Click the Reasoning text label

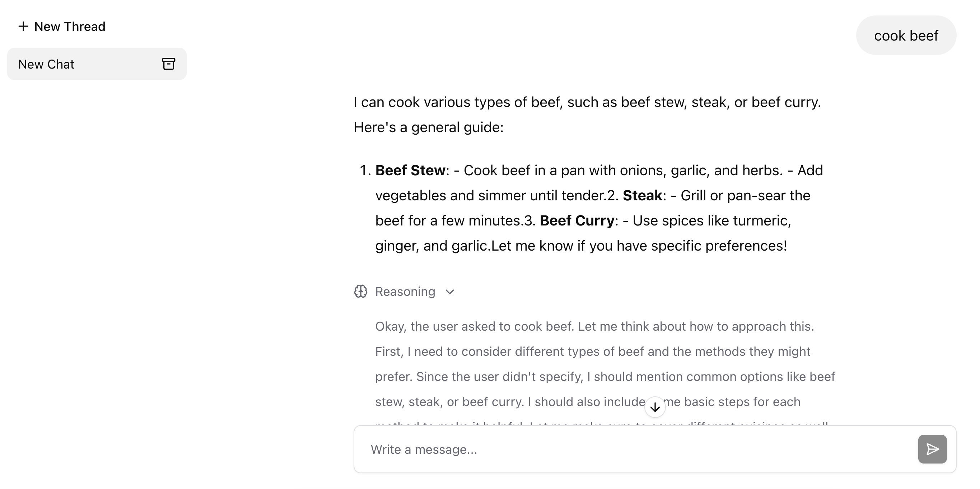coord(405,292)
